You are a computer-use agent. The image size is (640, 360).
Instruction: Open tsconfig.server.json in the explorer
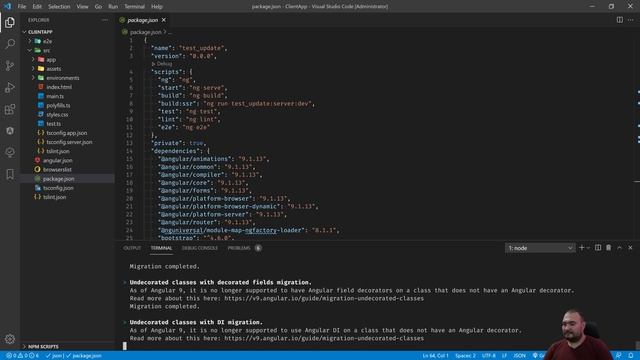point(69,142)
